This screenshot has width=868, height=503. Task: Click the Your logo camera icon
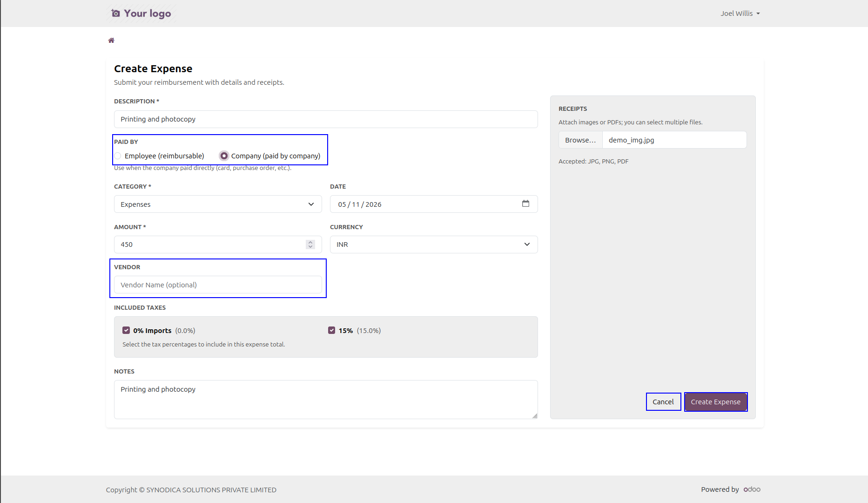tap(115, 13)
